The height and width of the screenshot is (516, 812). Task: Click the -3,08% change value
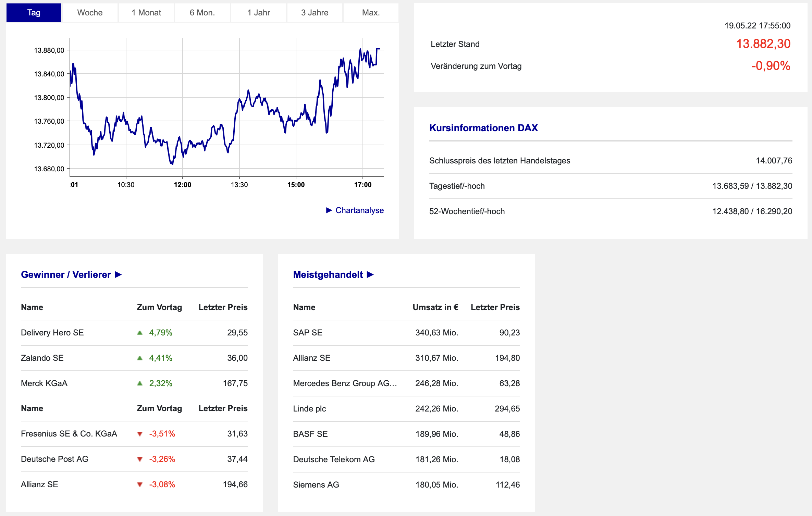(162, 484)
